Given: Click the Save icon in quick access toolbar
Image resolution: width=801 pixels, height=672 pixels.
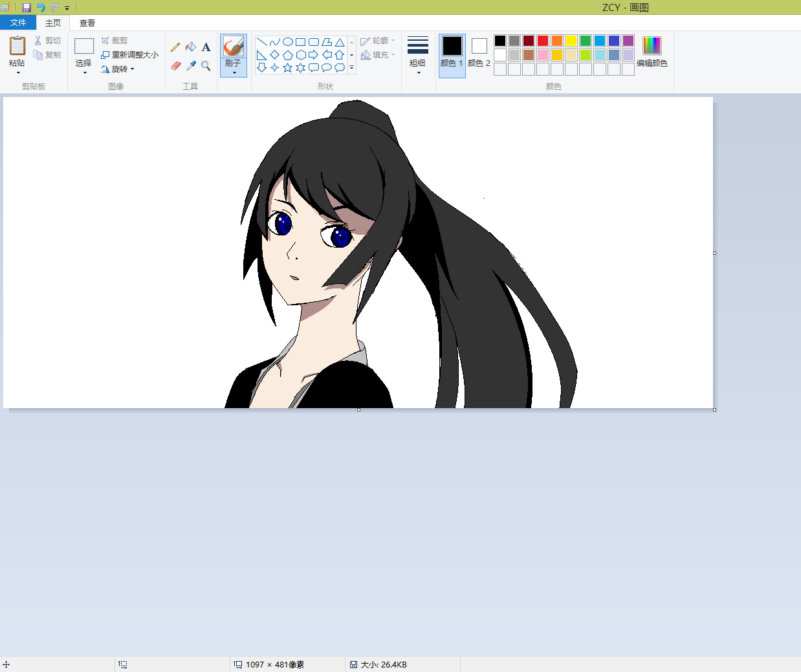Looking at the screenshot, I should pyautogui.click(x=27, y=8).
